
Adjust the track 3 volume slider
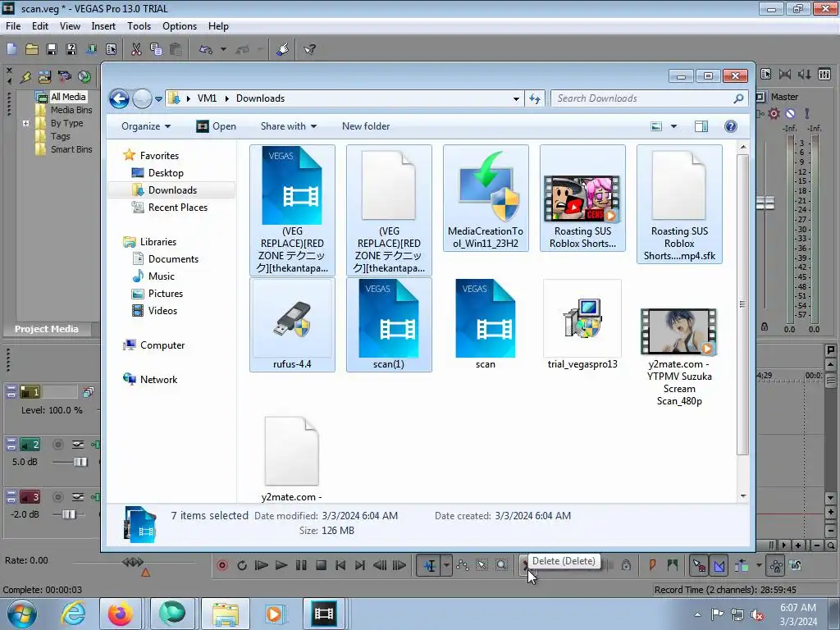(69, 514)
